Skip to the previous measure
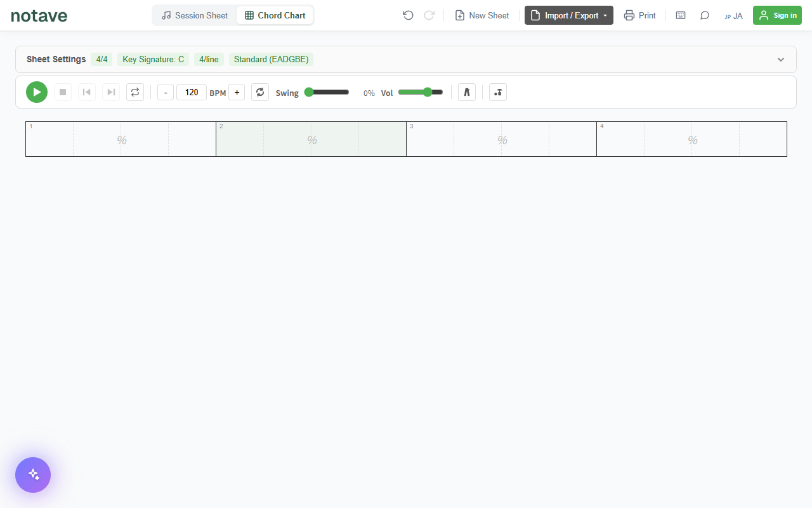812x508 pixels. [x=87, y=92]
